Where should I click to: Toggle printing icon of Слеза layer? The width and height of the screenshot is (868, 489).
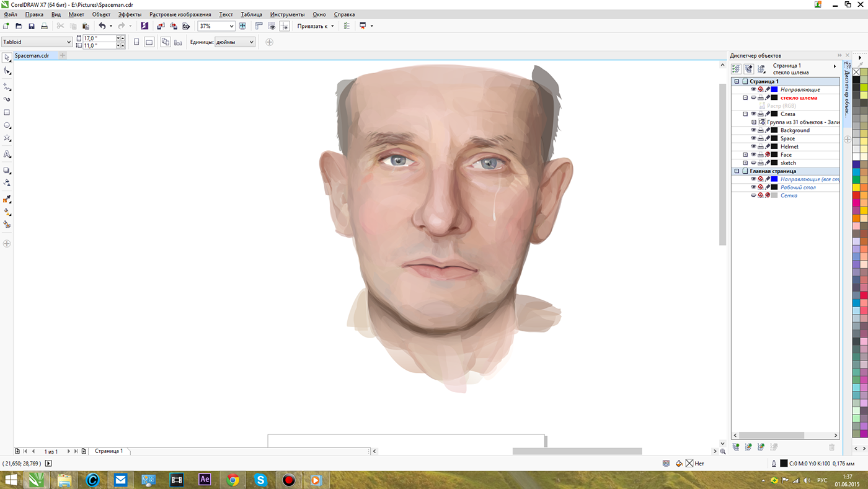pos(760,114)
